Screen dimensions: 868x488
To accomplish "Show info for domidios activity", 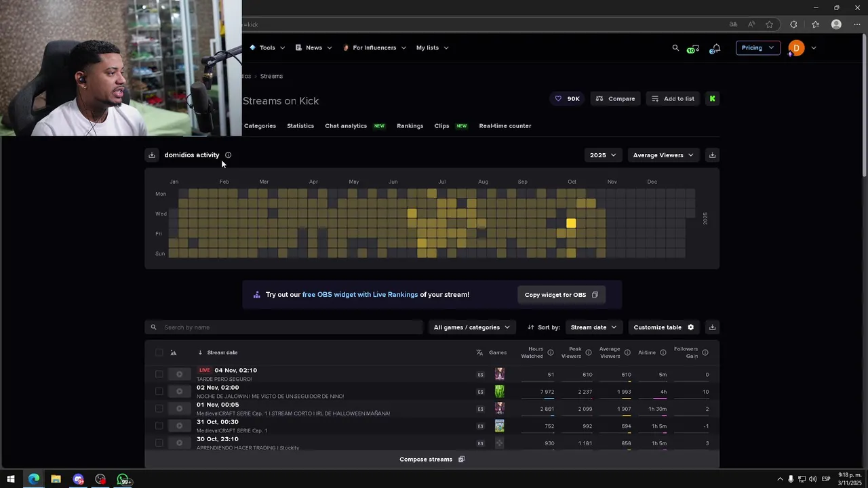I will pyautogui.click(x=228, y=155).
